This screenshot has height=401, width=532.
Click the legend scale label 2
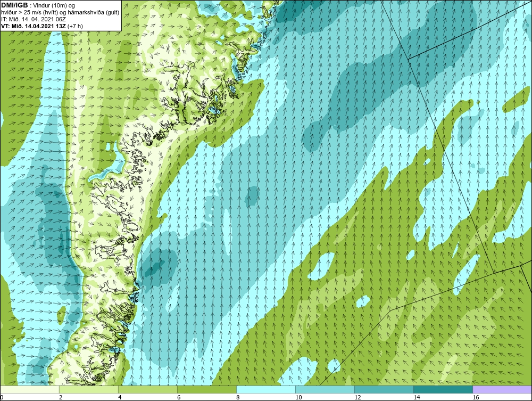tap(61, 397)
